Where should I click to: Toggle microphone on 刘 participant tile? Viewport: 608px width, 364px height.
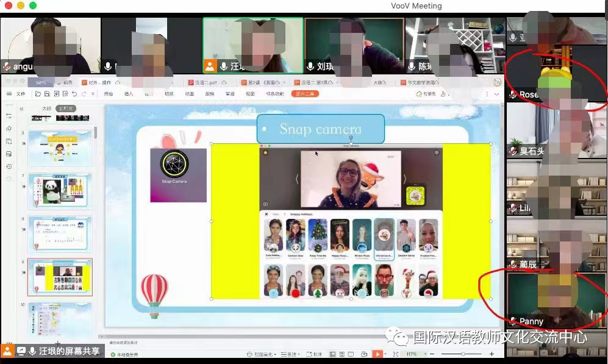click(x=310, y=66)
